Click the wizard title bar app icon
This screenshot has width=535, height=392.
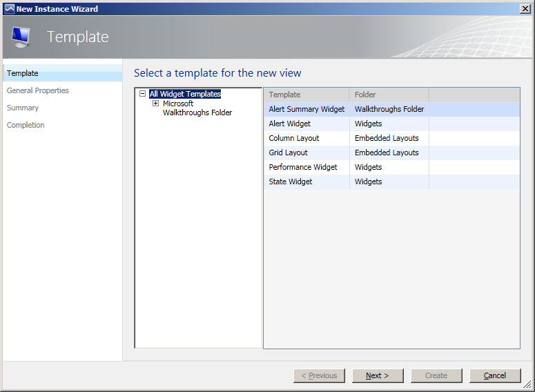click(10, 9)
